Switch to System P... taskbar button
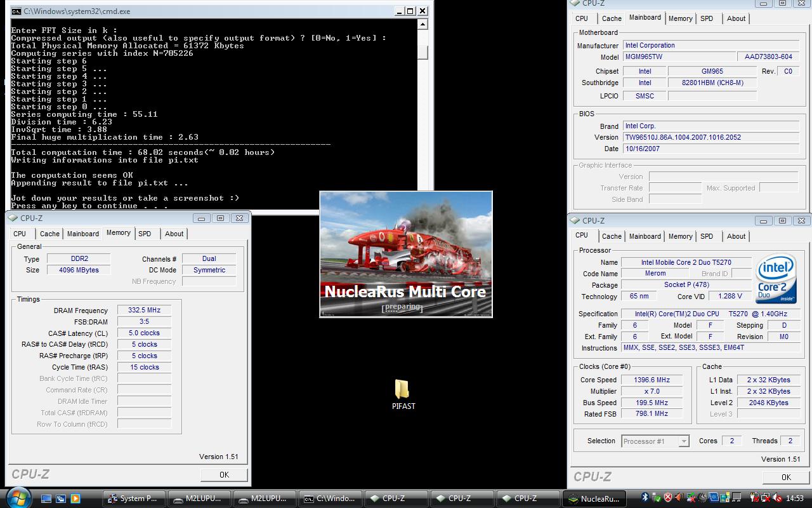This screenshot has width=812, height=508. click(x=134, y=498)
